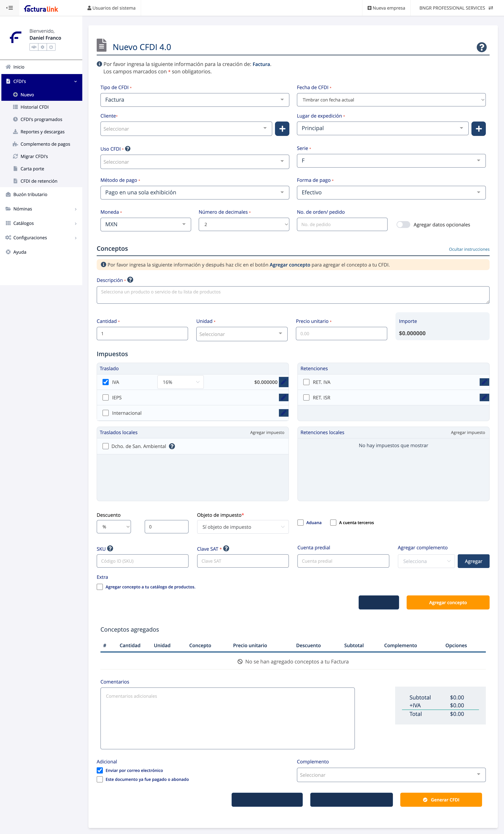Click the pencil edit icon for RET. ISR
The height and width of the screenshot is (834, 504).
(484, 397)
